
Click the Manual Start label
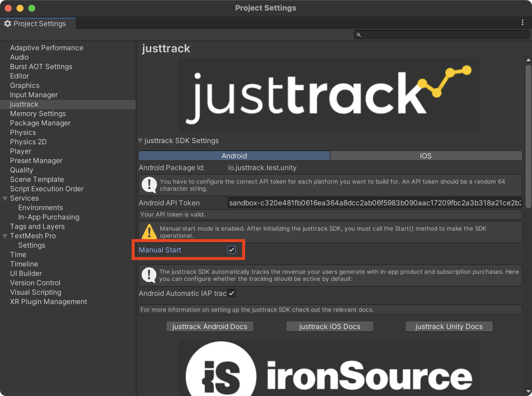point(160,250)
